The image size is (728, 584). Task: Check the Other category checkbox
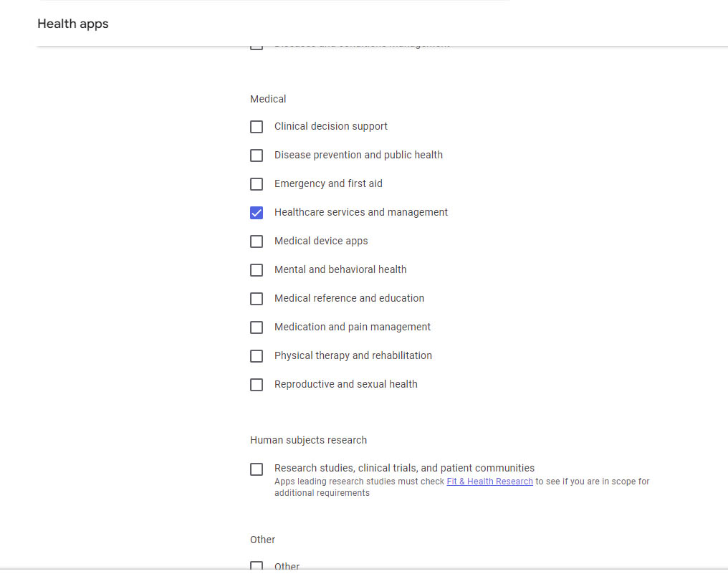[x=257, y=565]
